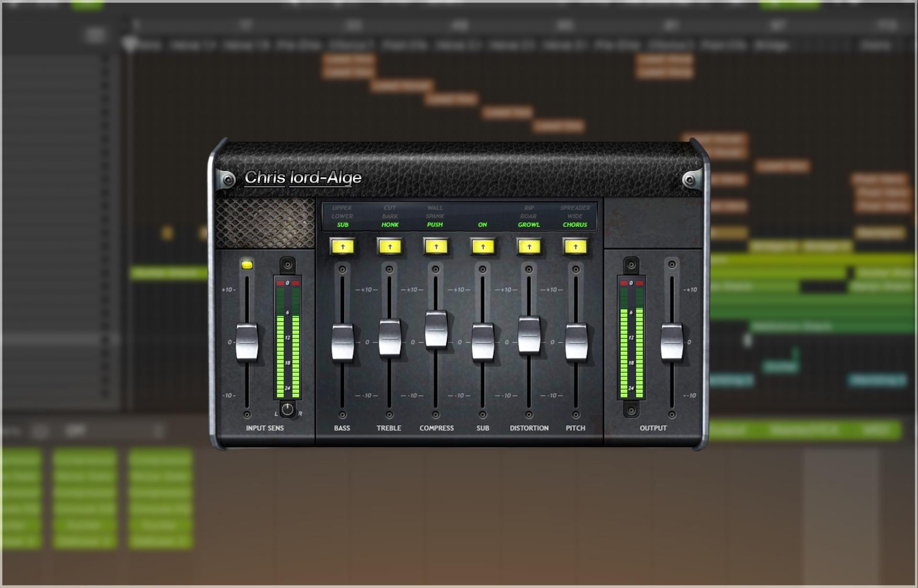
Task: Click the dimmed BARK mode text
Action: pyautogui.click(x=390, y=216)
